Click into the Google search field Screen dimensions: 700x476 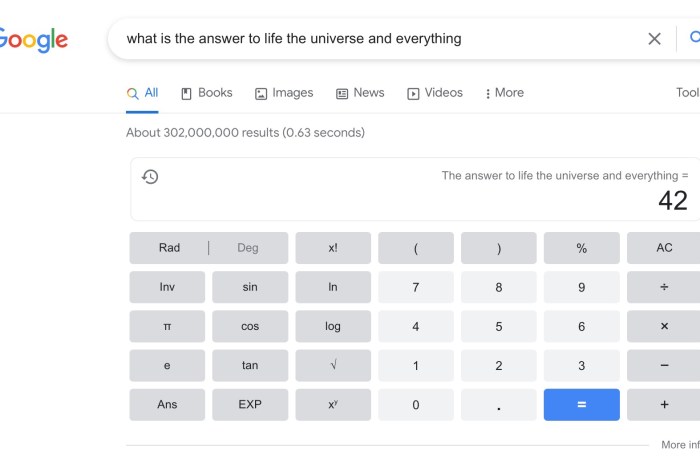tap(380, 39)
